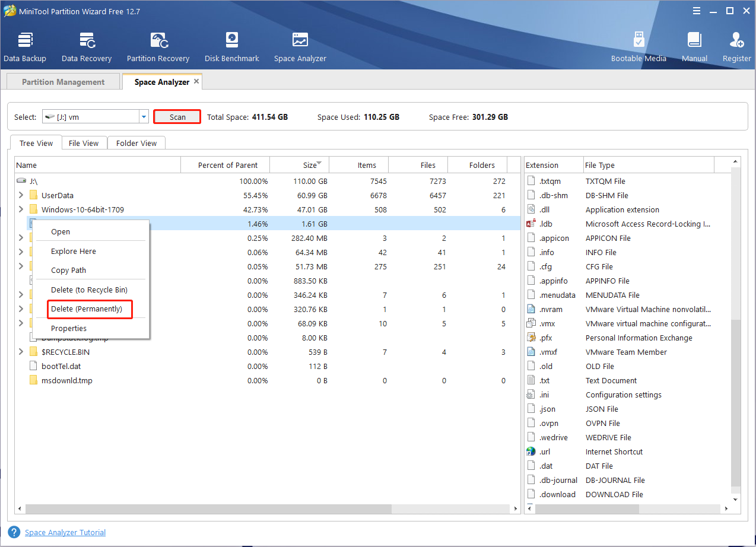Open the Data Backup tool
Image resolution: width=756 pixels, height=547 pixels.
[25, 47]
